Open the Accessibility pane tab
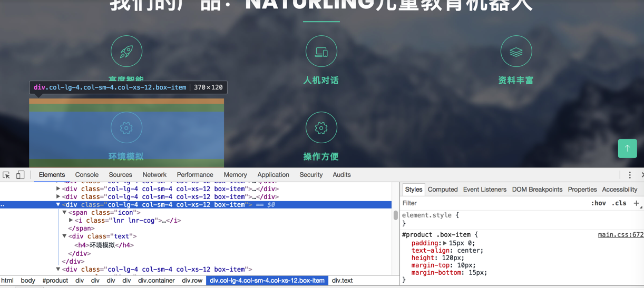The width and height of the screenshot is (644, 288). pyautogui.click(x=620, y=190)
